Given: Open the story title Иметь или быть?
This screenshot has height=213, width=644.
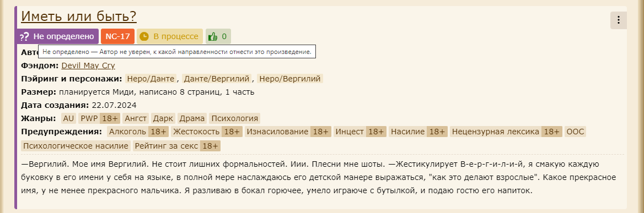Looking at the screenshot, I should [79, 17].
